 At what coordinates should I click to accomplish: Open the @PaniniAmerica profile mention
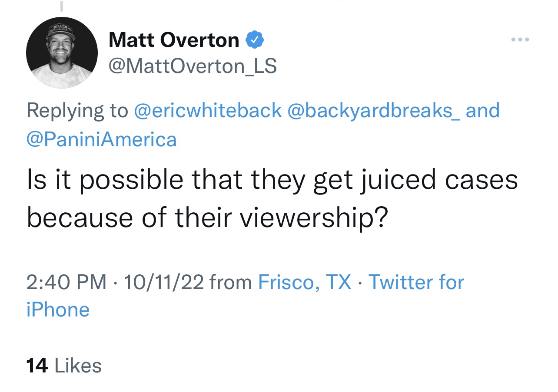click(102, 139)
